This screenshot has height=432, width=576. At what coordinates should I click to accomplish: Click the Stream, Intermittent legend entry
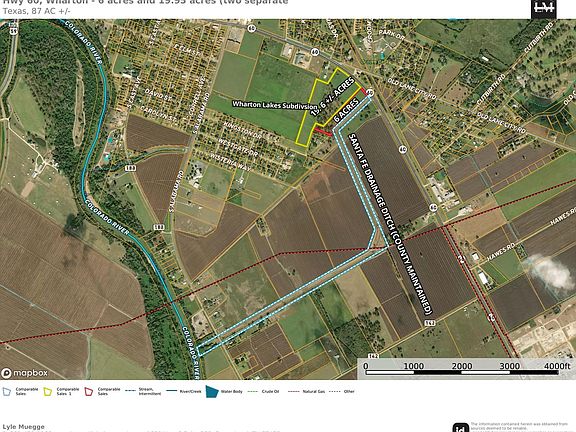[x=143, y=392]
